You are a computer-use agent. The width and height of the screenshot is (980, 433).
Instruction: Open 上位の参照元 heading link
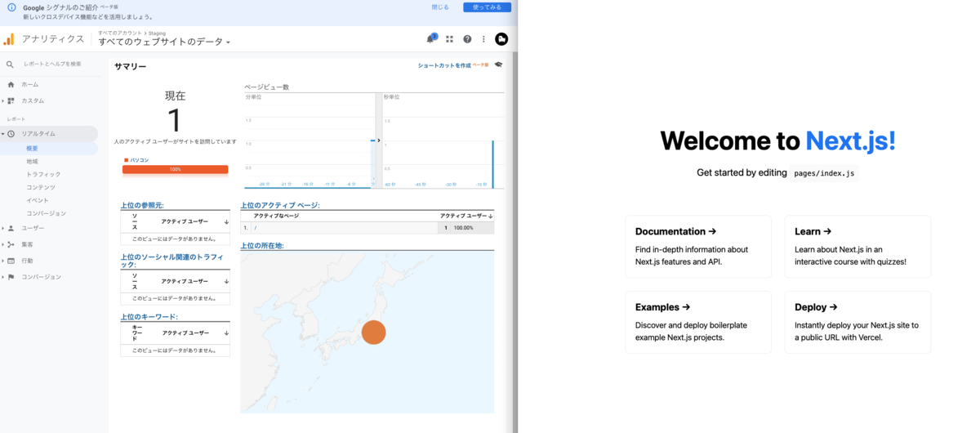click(x=142, y=206)
